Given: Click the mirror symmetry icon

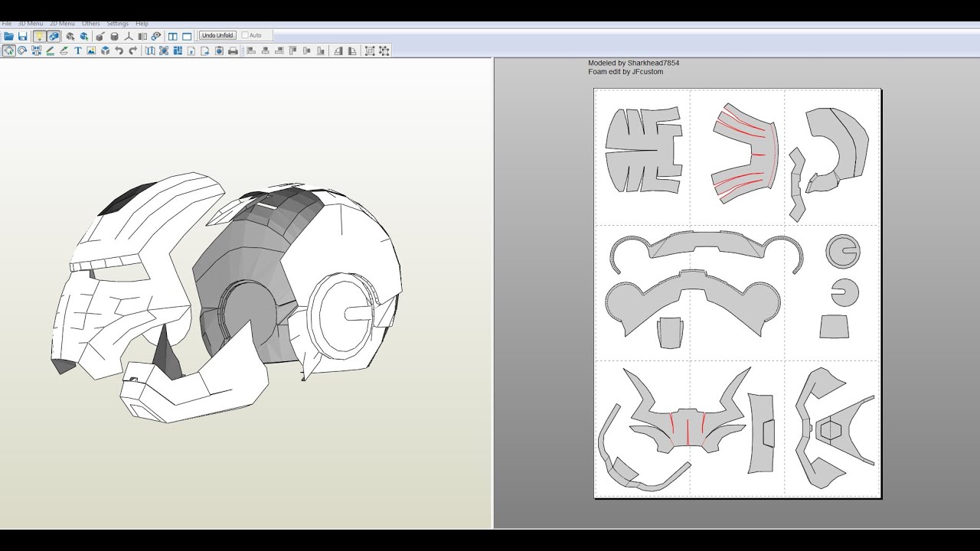Looking at the screenshot, I should point(142,36).
